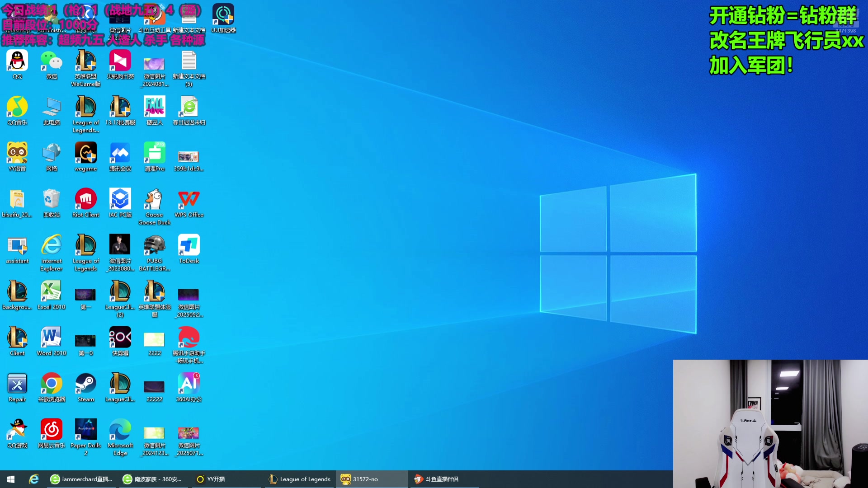This screenshot has width=868, height=488.
Task: Open the 新建文本文档 (5) text file
Action: 189,68
